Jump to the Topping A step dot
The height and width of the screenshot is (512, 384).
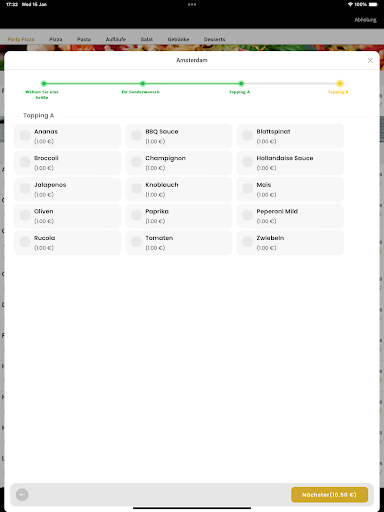[x=241, y=83]
